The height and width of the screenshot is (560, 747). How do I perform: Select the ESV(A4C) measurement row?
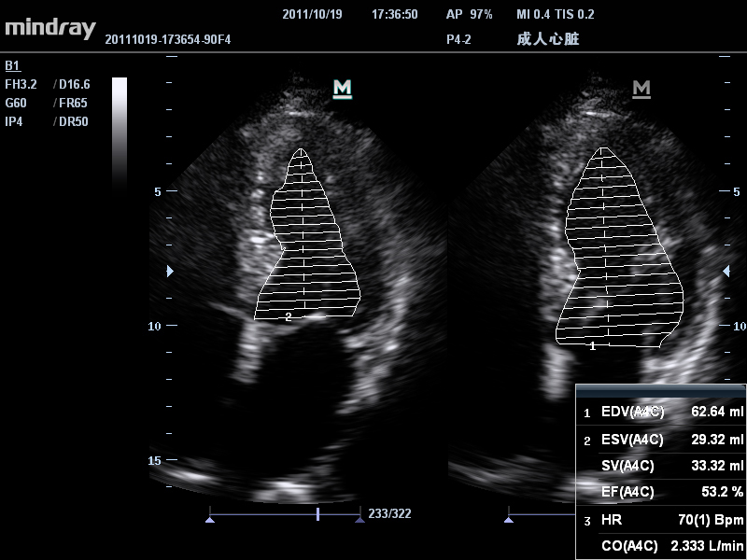[661, 440]
